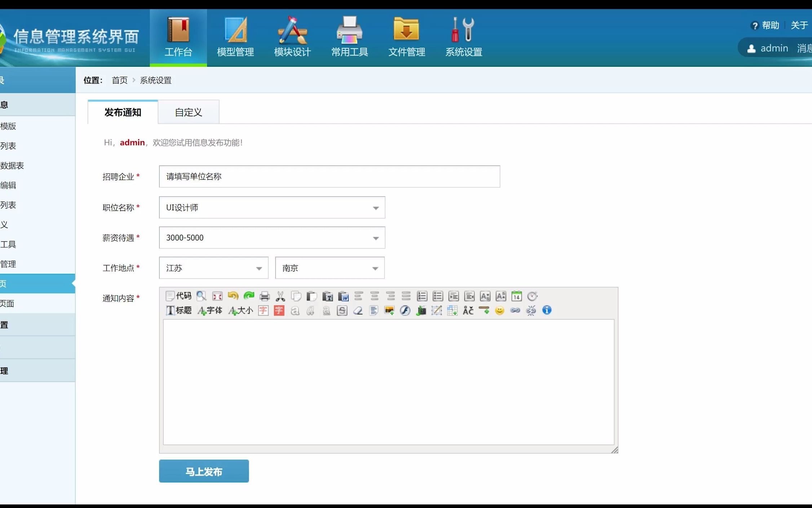812x508 pixels.
Task: Undo the last edit in the editor
Action: (233, 296)
